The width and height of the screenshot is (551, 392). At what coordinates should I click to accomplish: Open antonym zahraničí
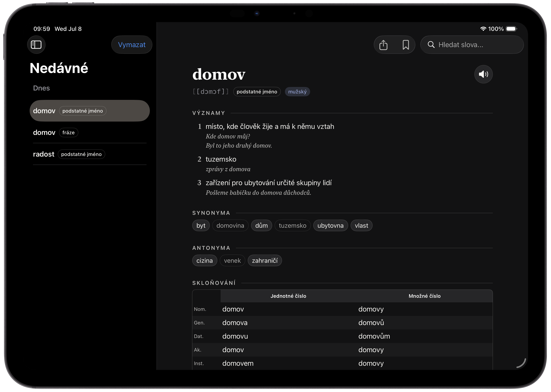[x=264, y=260]
